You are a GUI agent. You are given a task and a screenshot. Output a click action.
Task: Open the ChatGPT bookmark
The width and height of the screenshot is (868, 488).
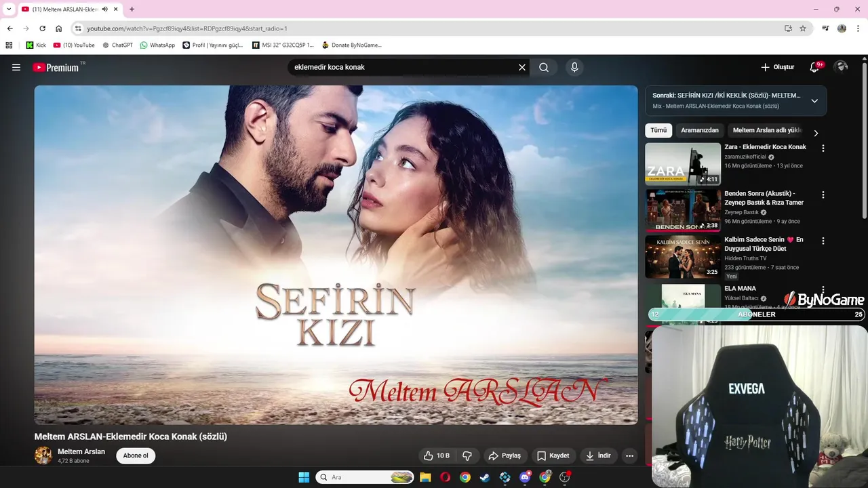117,45
